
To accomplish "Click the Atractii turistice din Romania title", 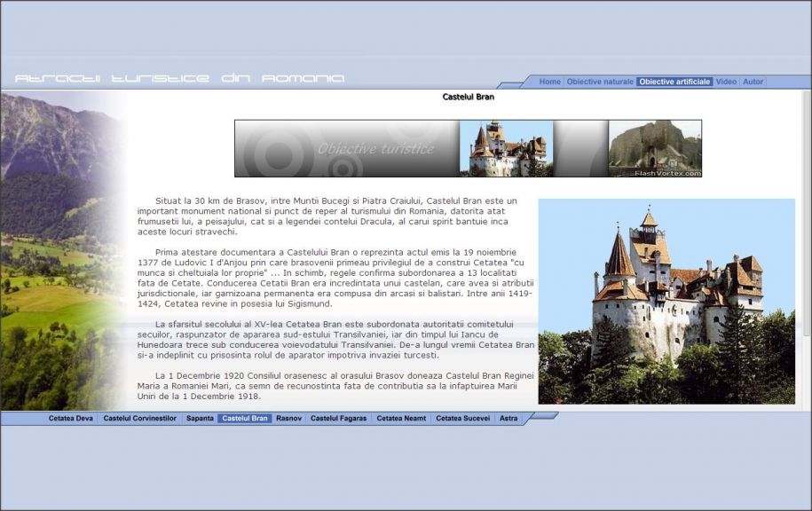I will [179, 78].
